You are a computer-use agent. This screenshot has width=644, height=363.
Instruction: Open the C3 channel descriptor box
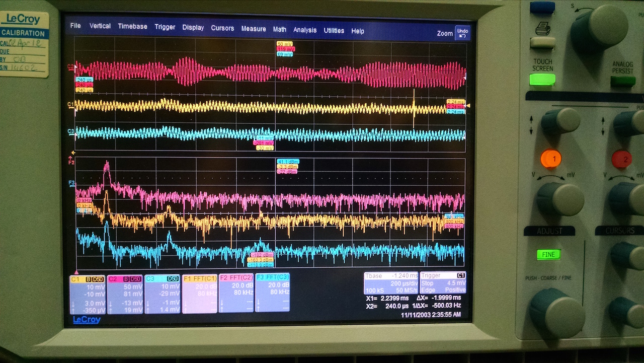[162, 294]
